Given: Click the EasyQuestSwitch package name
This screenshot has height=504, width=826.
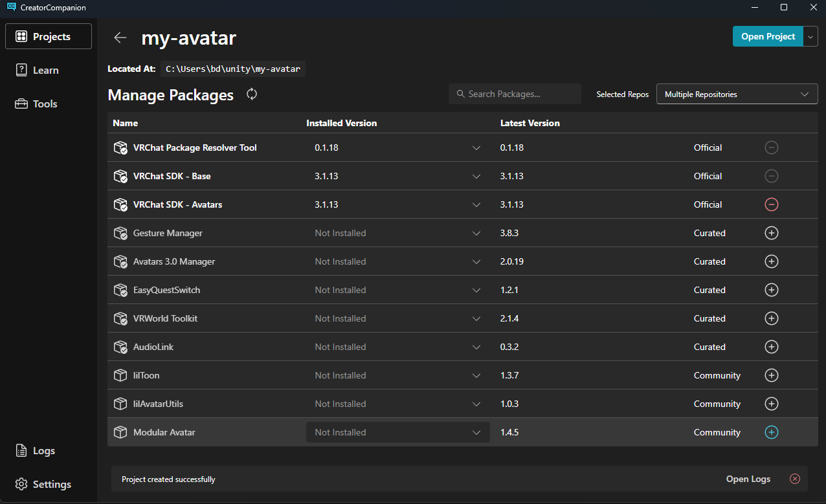Looking at the screenshot, I should 166,290.
